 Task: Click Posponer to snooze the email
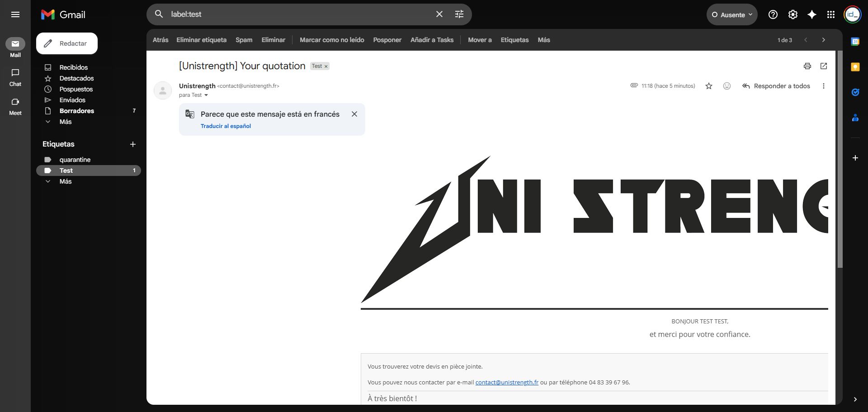pyautogui.click(x=387, y=40)
